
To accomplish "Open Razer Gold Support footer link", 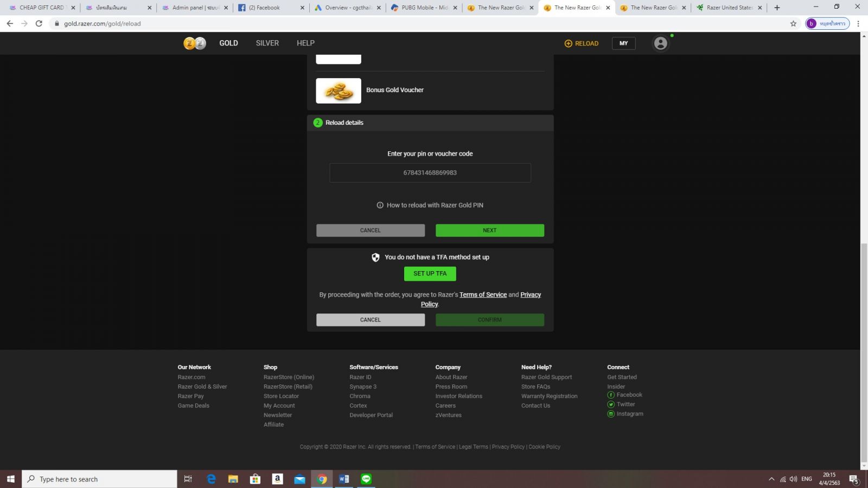I will 546,377.
